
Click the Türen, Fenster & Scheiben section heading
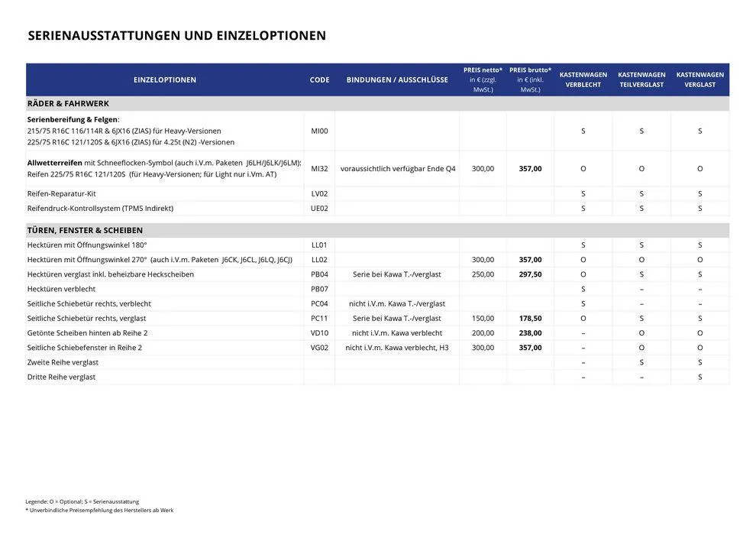coord(85,230)
